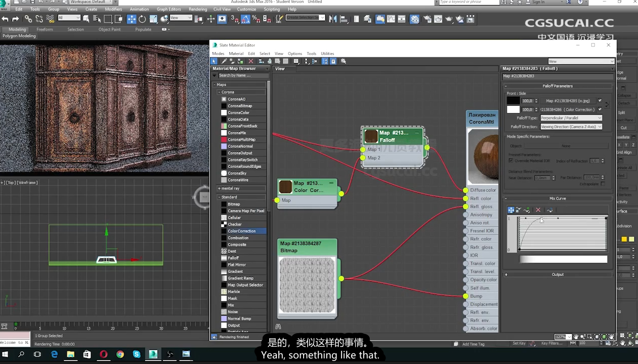Viewport: 638px width, 364px height.
Task: Click the black Front color swatch
Action: [513, 100]
